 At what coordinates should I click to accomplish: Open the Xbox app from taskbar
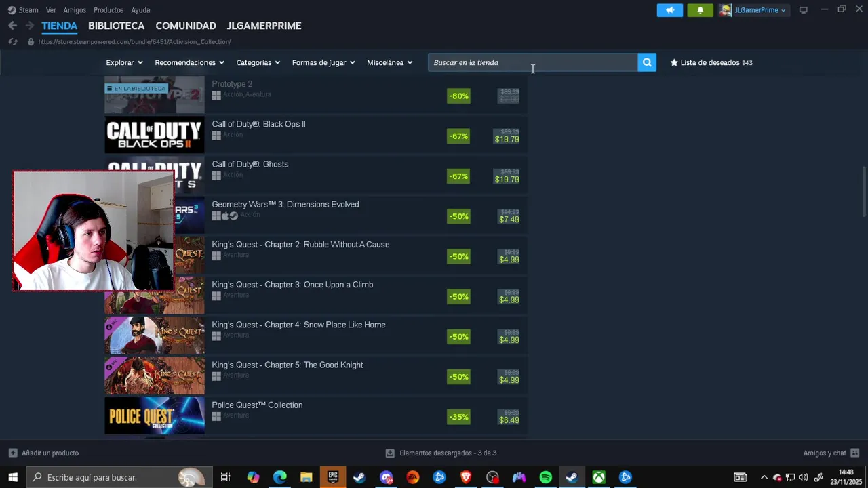pyautogui.click(x=599, y=477)
